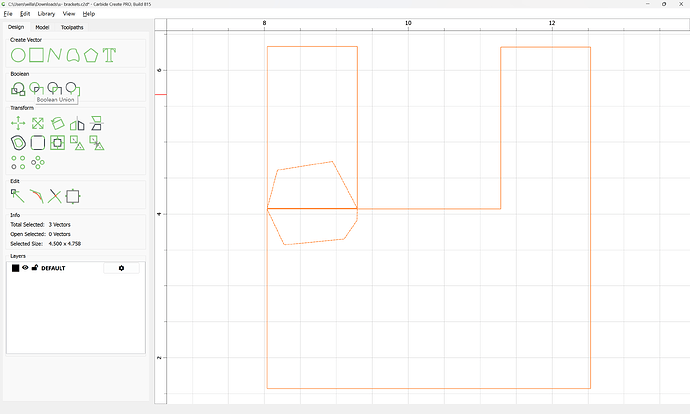Select the Polygon create vector tool

(91, 55)
